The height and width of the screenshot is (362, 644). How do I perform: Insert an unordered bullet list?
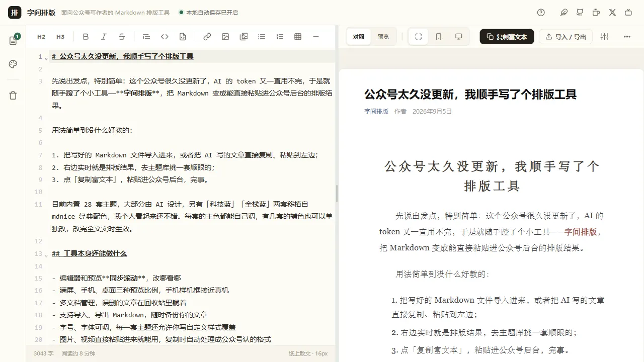coord(262,37)
